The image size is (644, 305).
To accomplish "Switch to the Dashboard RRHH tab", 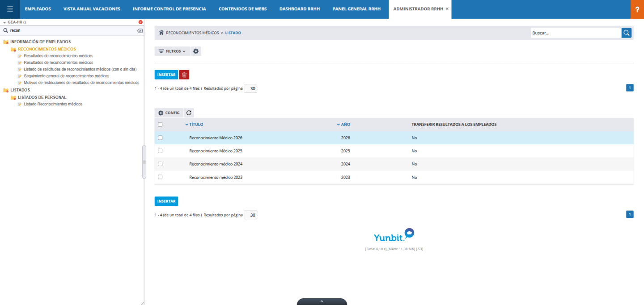I will (x=300, y=9).
